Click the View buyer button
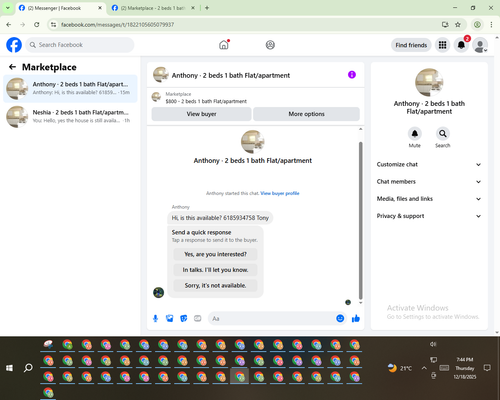This screenshot has width=500, height=400. tap(201, 114)
